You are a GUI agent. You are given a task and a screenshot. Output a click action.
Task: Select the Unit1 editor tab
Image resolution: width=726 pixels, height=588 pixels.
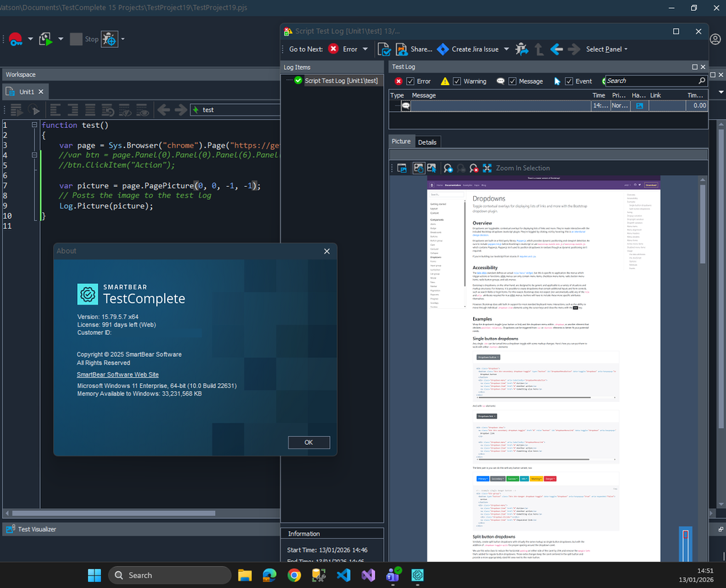click(26, 92)
